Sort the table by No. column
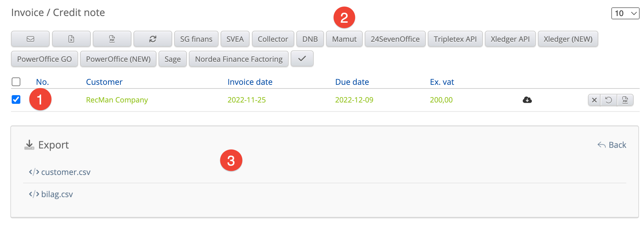Screen dimensions: 644x225 tap(42, 82)
